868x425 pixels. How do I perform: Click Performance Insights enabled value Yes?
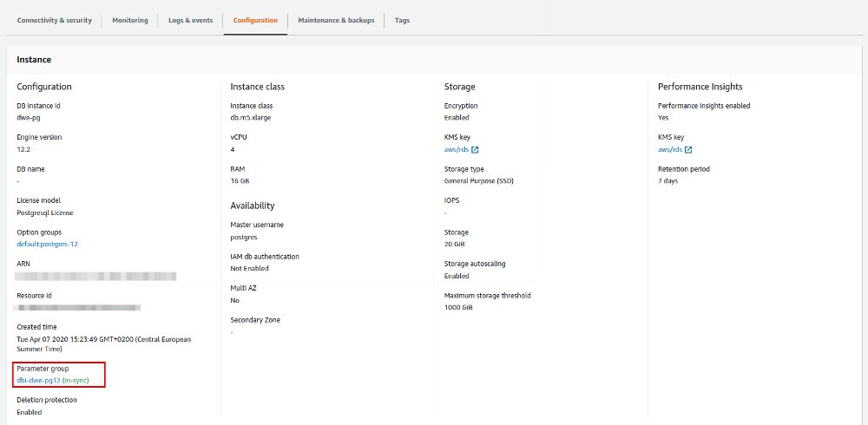point(663,118)
